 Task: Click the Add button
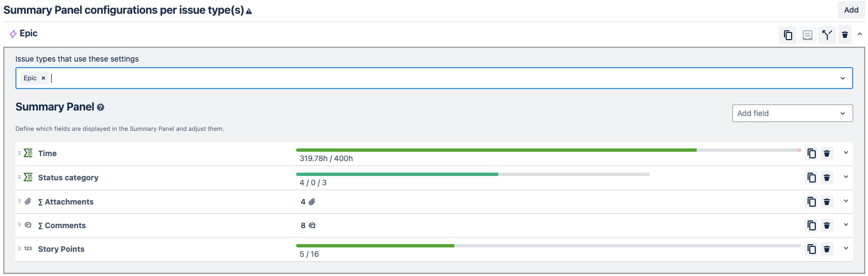(x=851, y=10)
